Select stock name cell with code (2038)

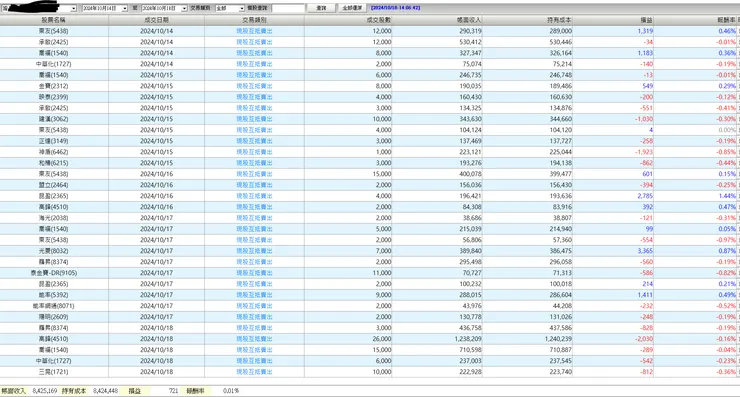point(54,218)
